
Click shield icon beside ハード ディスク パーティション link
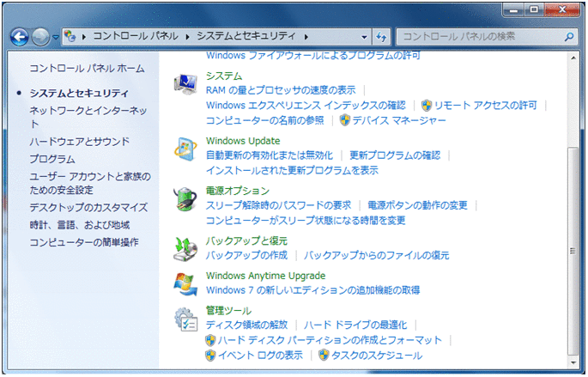(210, 340)
